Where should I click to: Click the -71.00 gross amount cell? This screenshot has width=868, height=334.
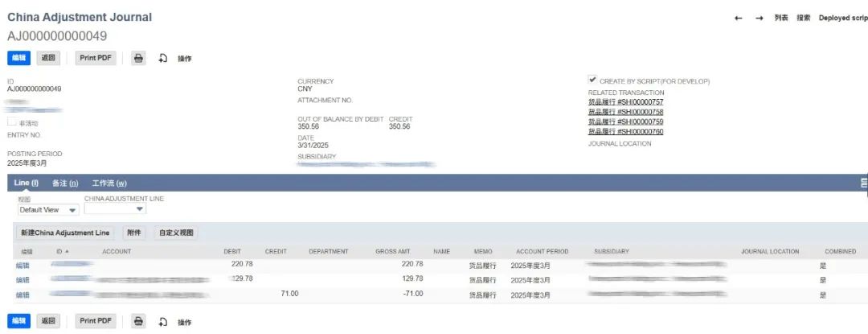point(412,294)
